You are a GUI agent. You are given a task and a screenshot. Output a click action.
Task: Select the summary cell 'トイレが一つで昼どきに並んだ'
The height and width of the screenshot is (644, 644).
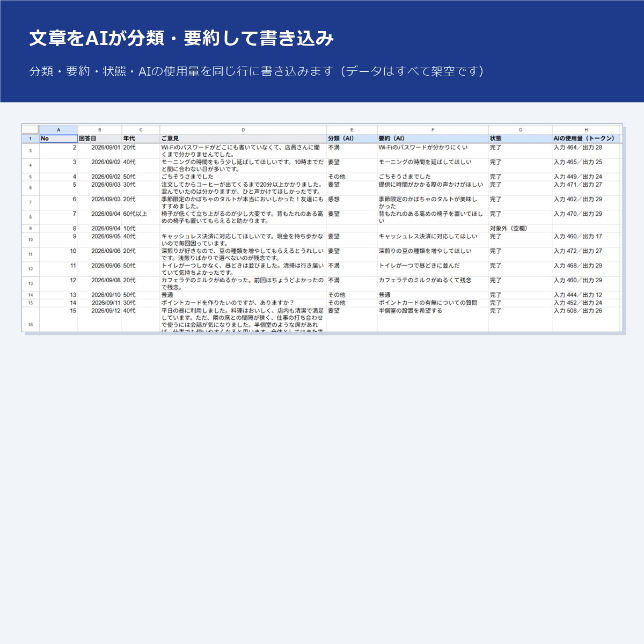433,269
